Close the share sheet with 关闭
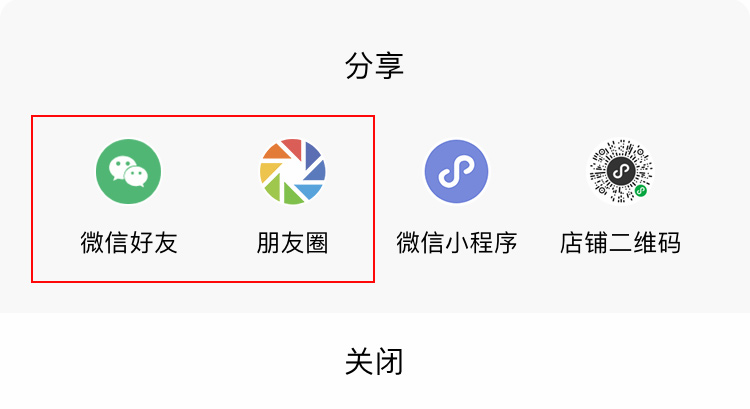 click(375, 362)
